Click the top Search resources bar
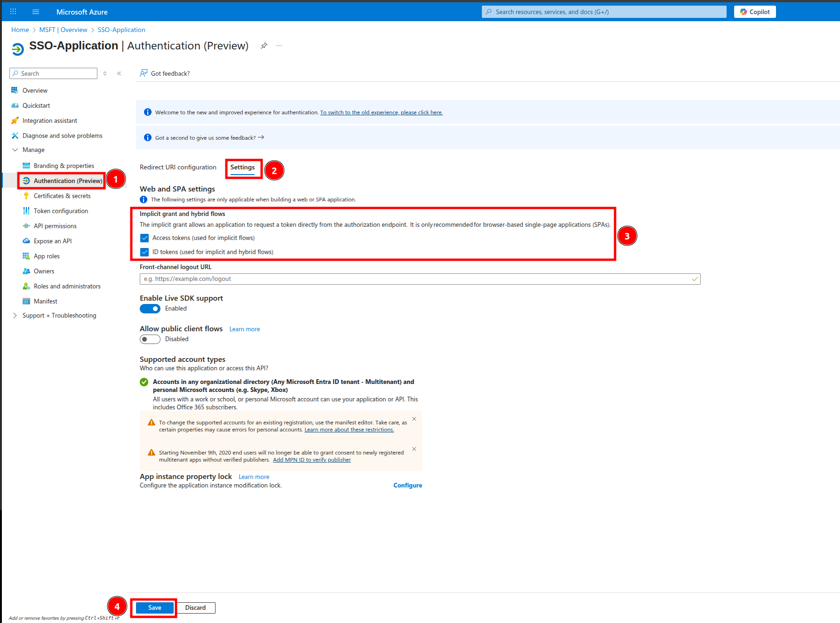 click(x=604, y=12)
